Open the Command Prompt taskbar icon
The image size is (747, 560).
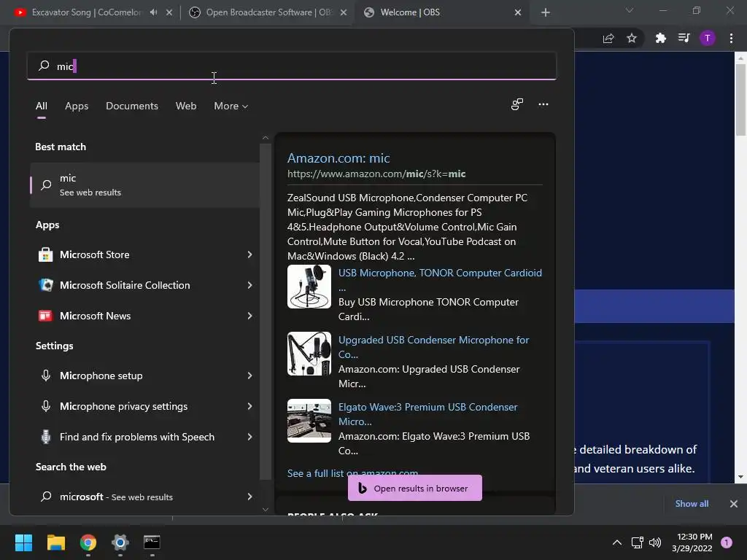(x=152, y=542)
